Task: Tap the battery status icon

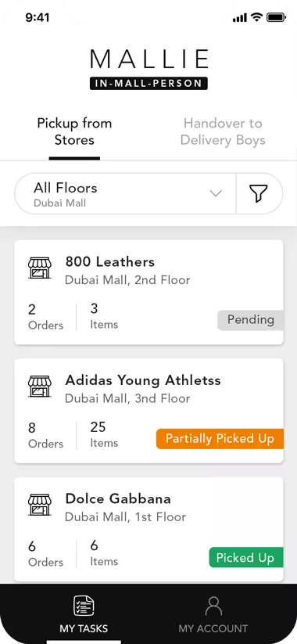Action: point(276,17)
